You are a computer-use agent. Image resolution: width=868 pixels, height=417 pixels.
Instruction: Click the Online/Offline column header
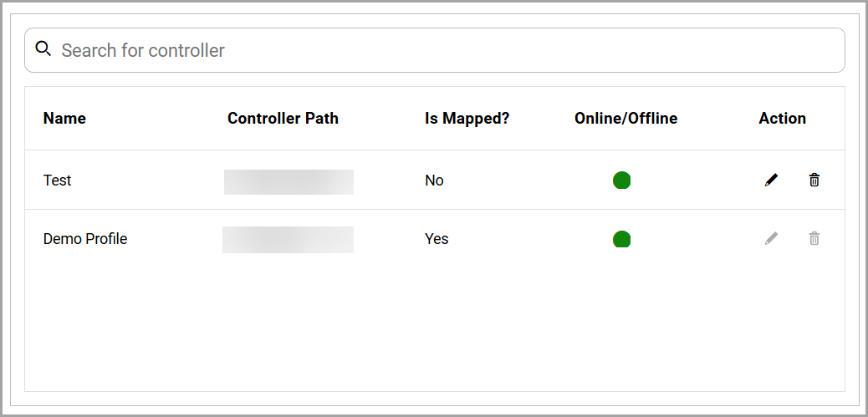(x=625, y=119)
